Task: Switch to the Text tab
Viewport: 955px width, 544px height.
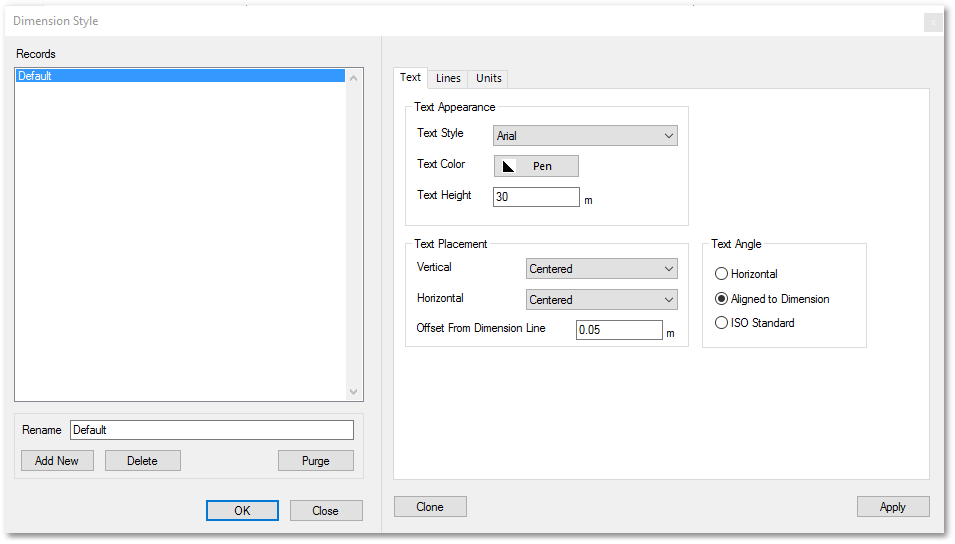Action: 410,77
